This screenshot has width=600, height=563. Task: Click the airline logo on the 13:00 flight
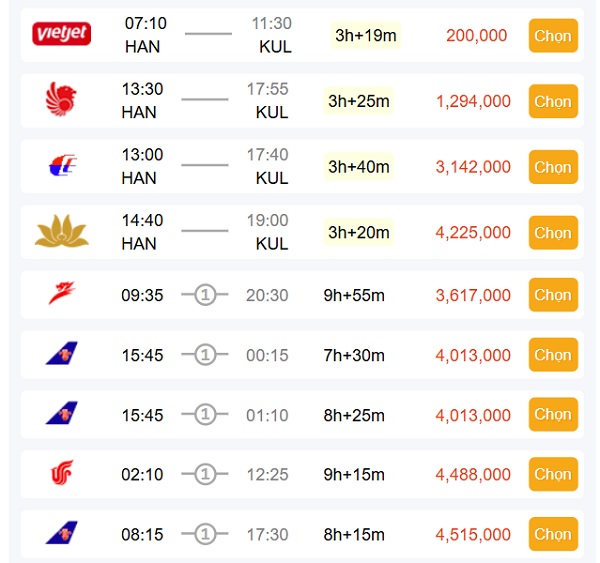pos(61,166)
